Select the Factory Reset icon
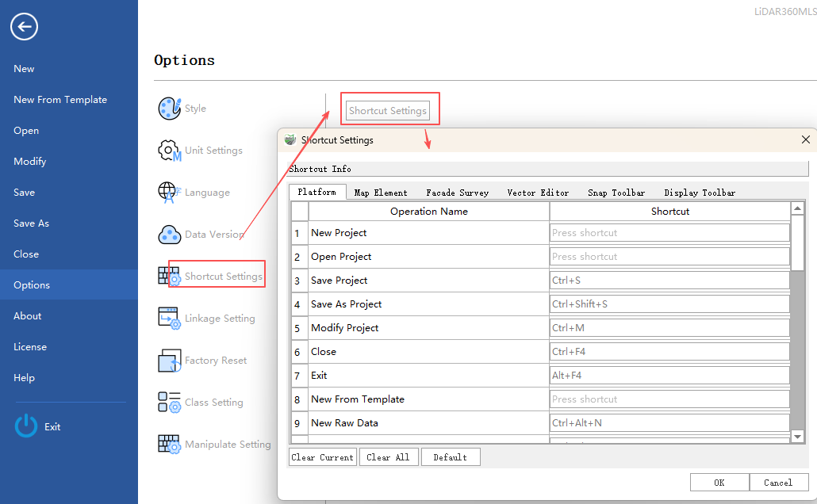This screenshot has height=504, width=817. coord(170,361)
